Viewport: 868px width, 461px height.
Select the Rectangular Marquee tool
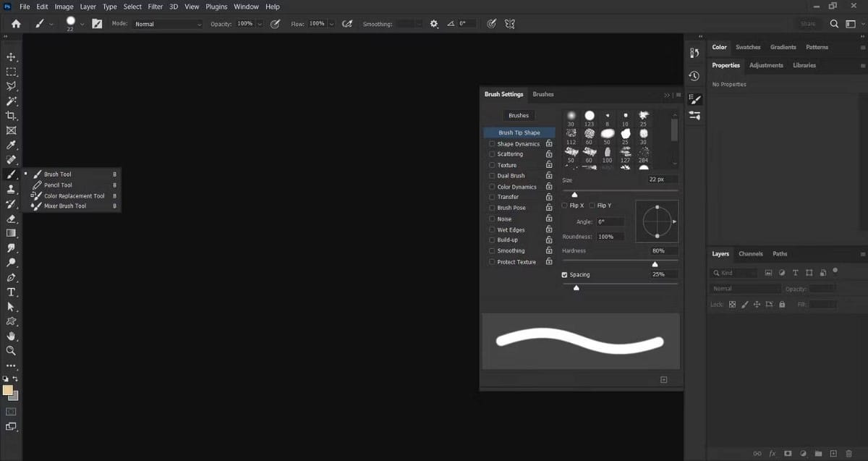pos(10,71)
